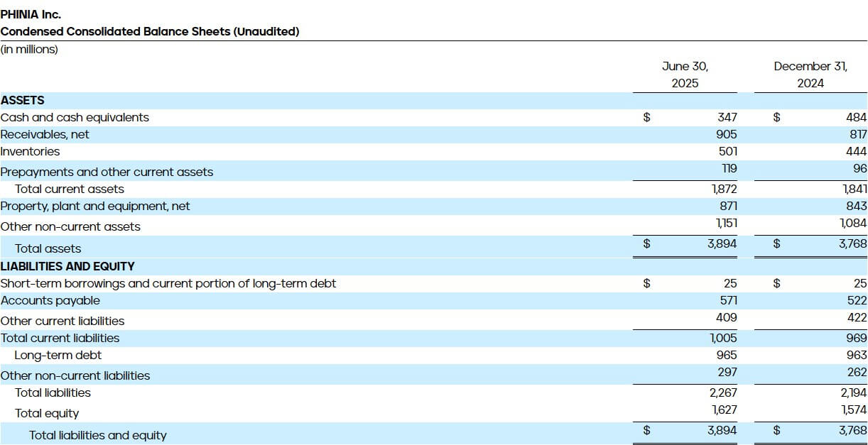Select the value 297
Screen dimensions: 868x445
(728, 373)
